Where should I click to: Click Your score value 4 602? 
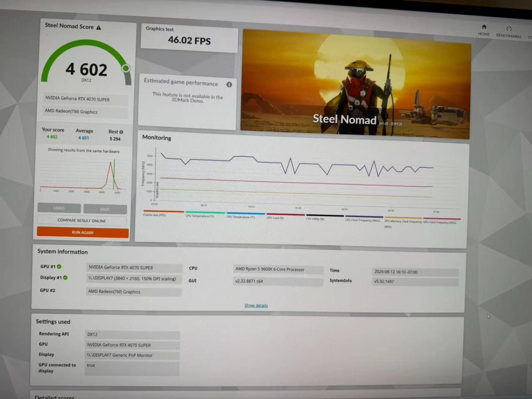click(52, 137)
